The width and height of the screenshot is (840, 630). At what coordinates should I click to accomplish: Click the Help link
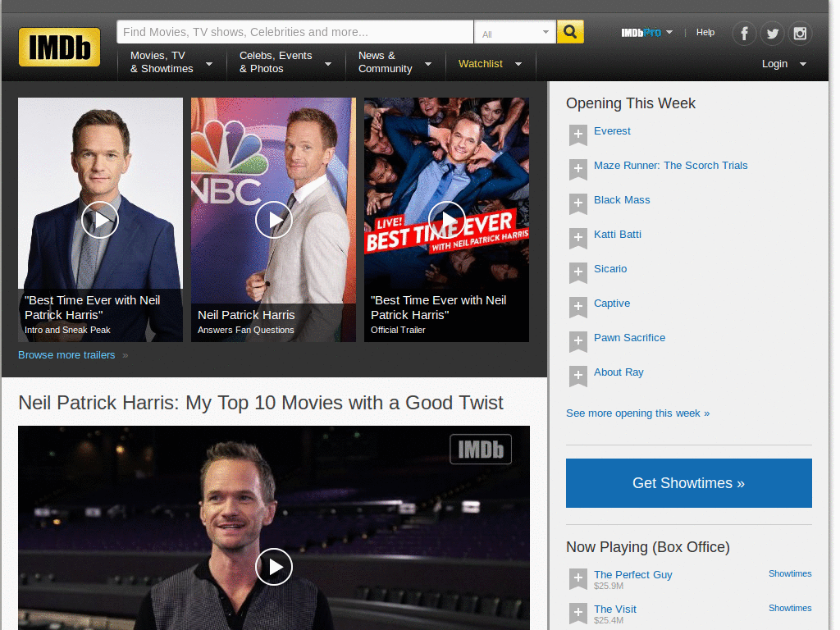coord(705,32)
